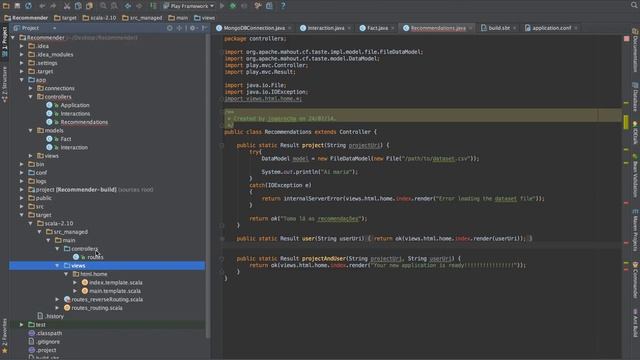Click the Redo arrow in toolbar

coord(53,6)
